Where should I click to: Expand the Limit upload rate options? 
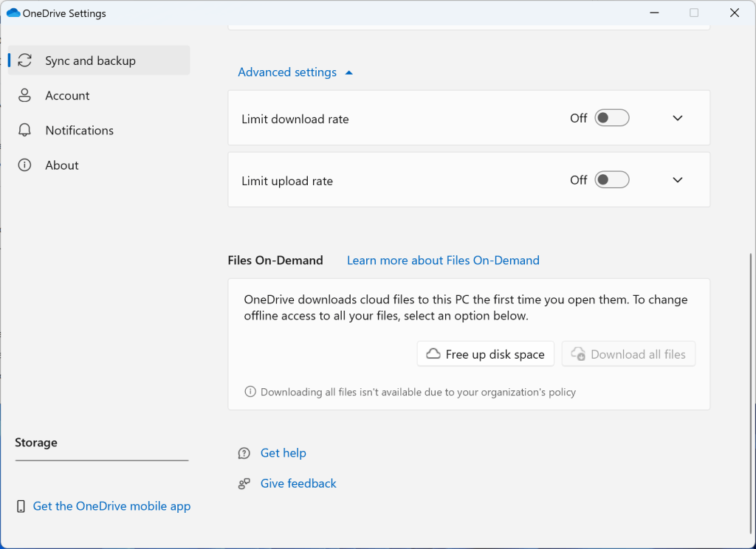pyautogui.click(x=677, y=179)
